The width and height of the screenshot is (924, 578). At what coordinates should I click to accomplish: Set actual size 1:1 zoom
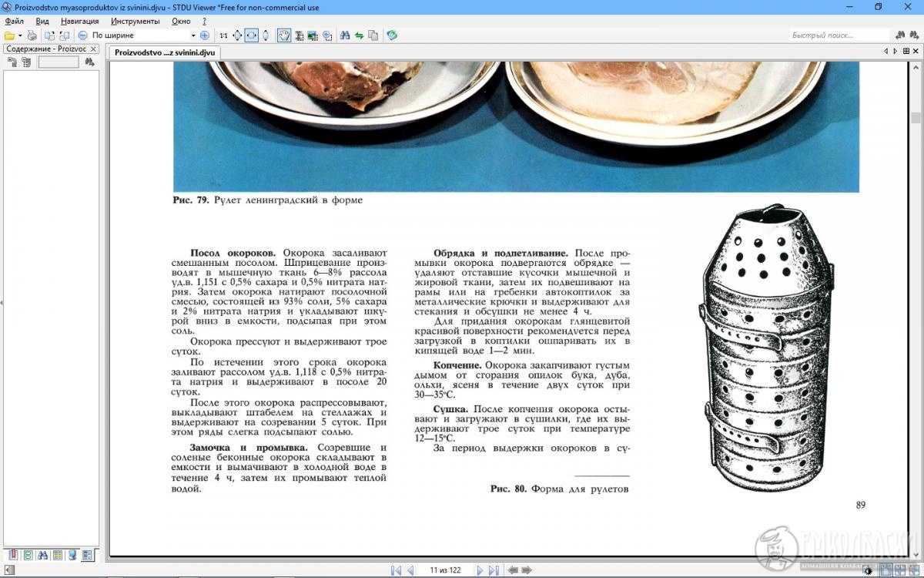[x=223, y=35]
